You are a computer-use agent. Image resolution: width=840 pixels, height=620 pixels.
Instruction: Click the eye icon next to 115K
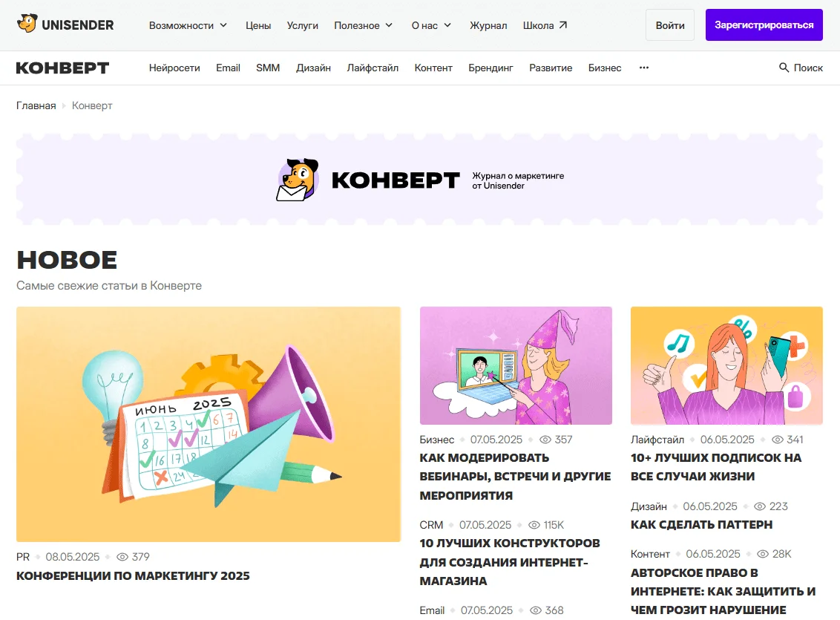pyautogui.click(x=534, y=525)
